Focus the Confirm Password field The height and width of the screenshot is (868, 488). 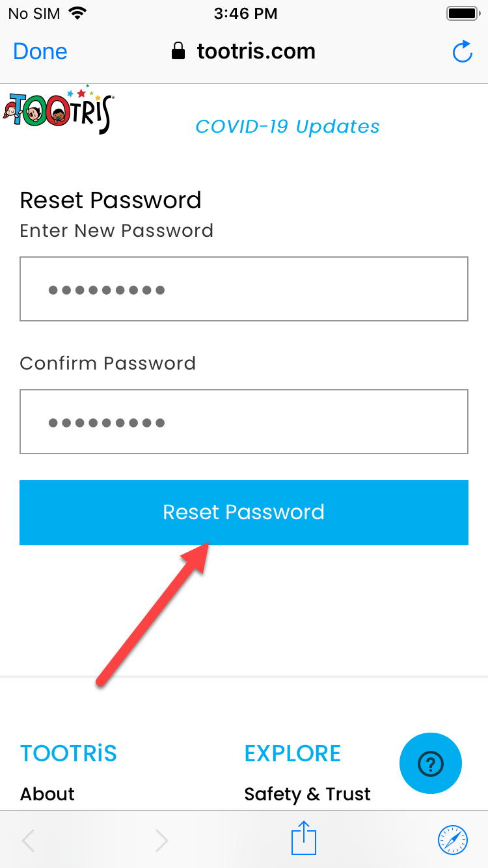click(244, 422)
